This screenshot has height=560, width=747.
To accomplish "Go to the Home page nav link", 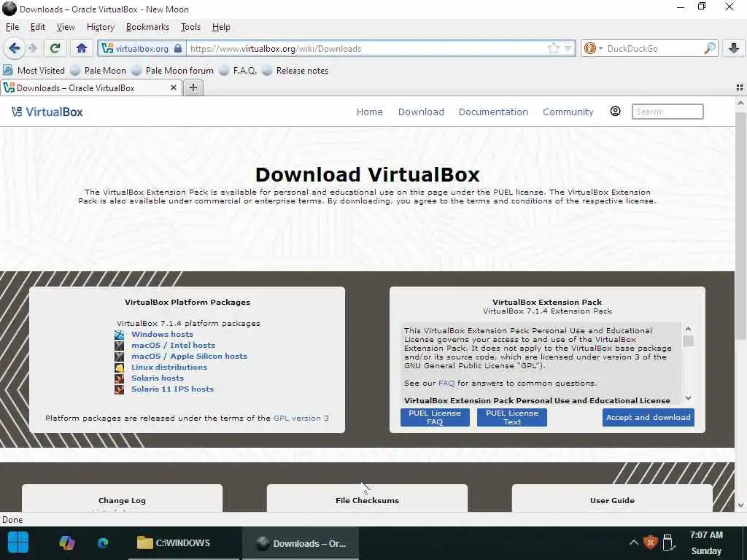I will pyautogui.click(x=370, y=112).
